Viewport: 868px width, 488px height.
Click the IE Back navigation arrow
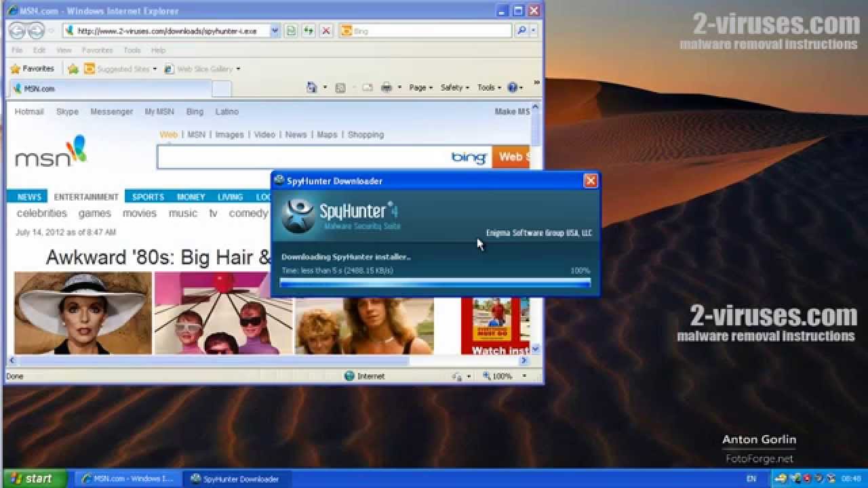click(17, 30)
